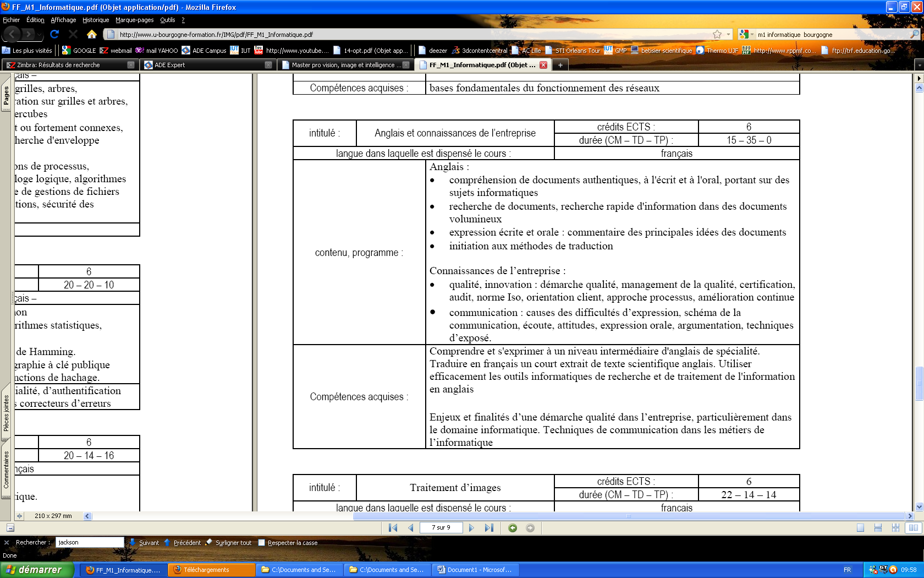Click the green previous view button
Viewport: 924px width, 578px height.
pyautogui.click(x=513, y=527)
